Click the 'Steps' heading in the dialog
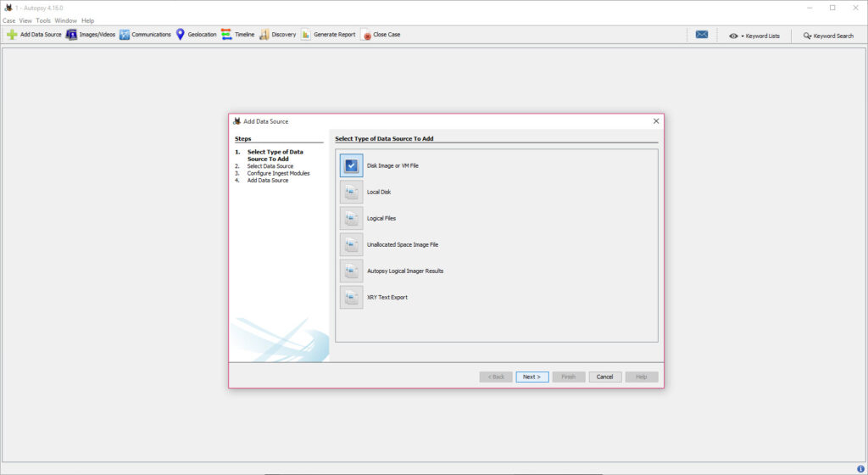This screenshot has width=868, height=475. pos(243,139)
